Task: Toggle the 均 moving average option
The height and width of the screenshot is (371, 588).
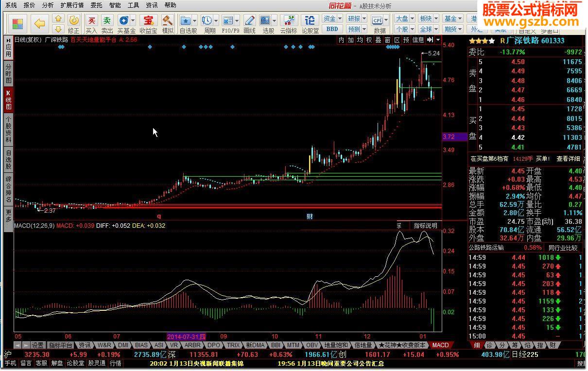Action: (360, 40)
